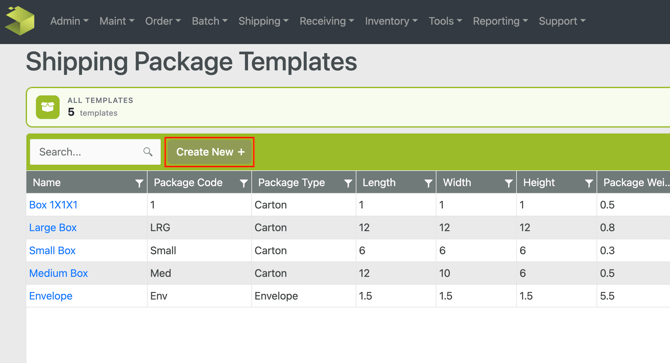This screenshot has height=363, width=670.
Task: Select Carton type in Small Box row
Action: (303, 250)
